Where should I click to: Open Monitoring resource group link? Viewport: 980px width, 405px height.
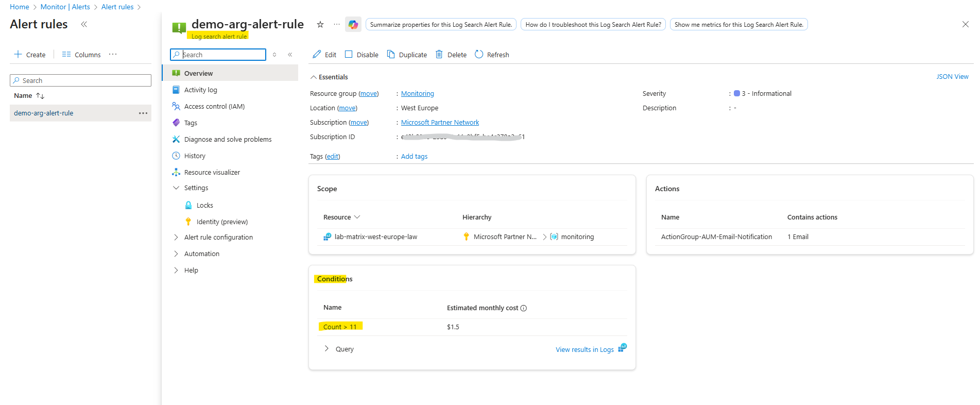[418, 94]
